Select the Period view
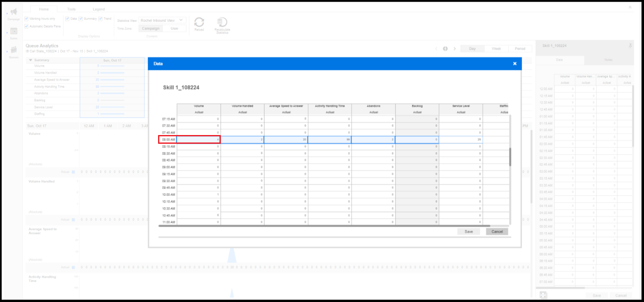Image resolution: width=644 pixels, height=302 pixels. coord(520,48)
